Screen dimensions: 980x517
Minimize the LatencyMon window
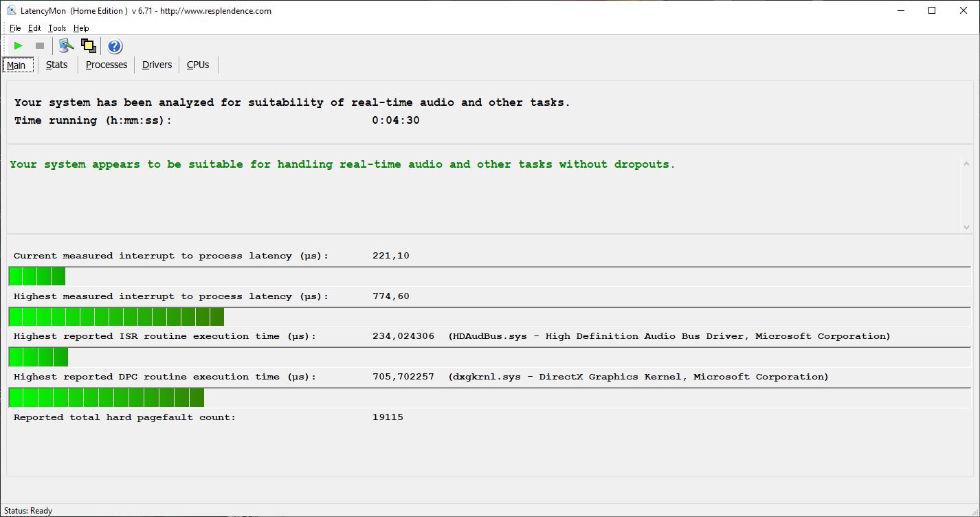click(x=900, y=10)
